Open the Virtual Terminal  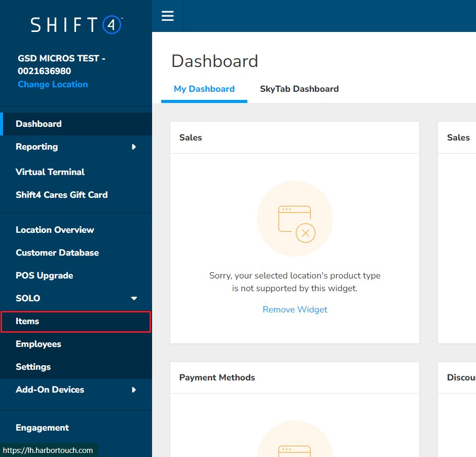50,172
